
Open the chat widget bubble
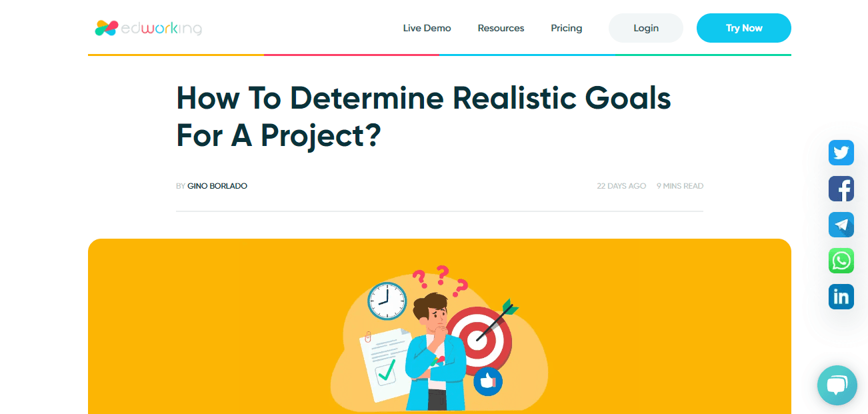coord(837,385)
